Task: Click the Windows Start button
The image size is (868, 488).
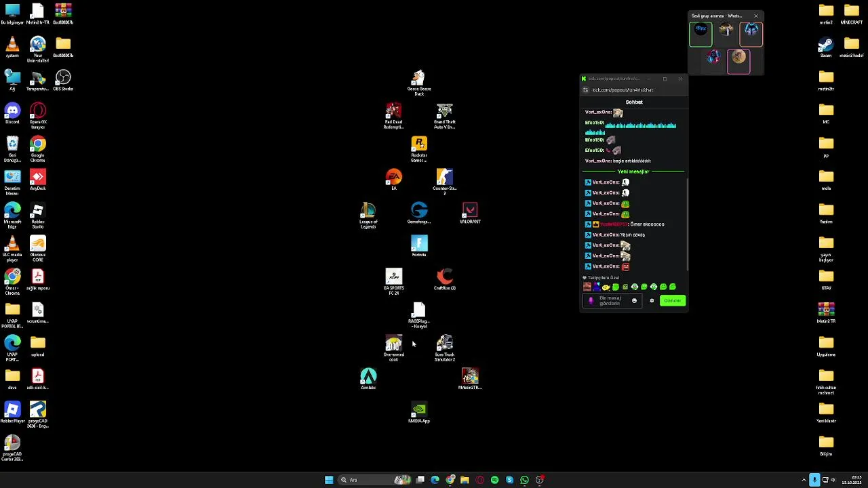Action: (x=329, y=480)
